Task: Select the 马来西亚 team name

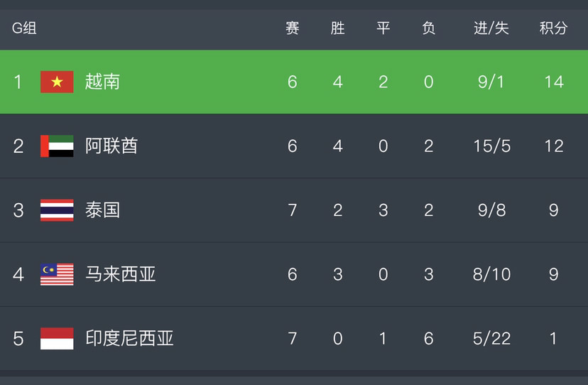Action: coord(121,274)
